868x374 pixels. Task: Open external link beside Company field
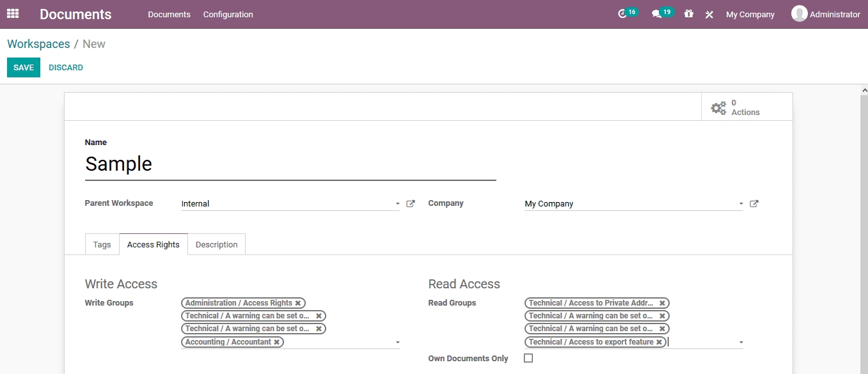pos(754,204)
